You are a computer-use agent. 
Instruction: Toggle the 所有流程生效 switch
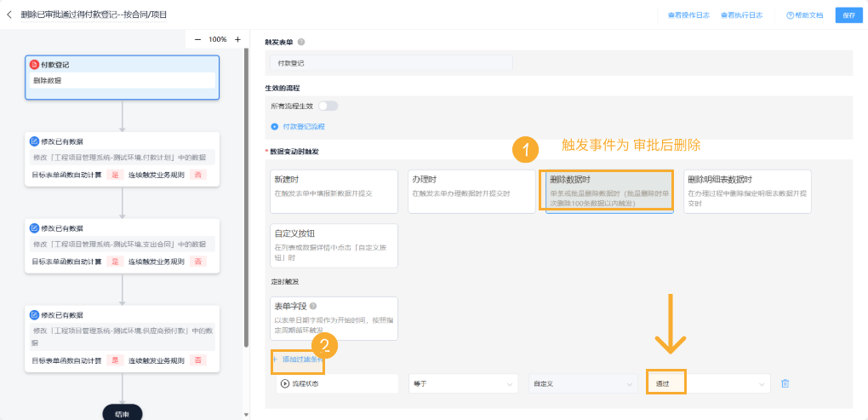(328, 106)
